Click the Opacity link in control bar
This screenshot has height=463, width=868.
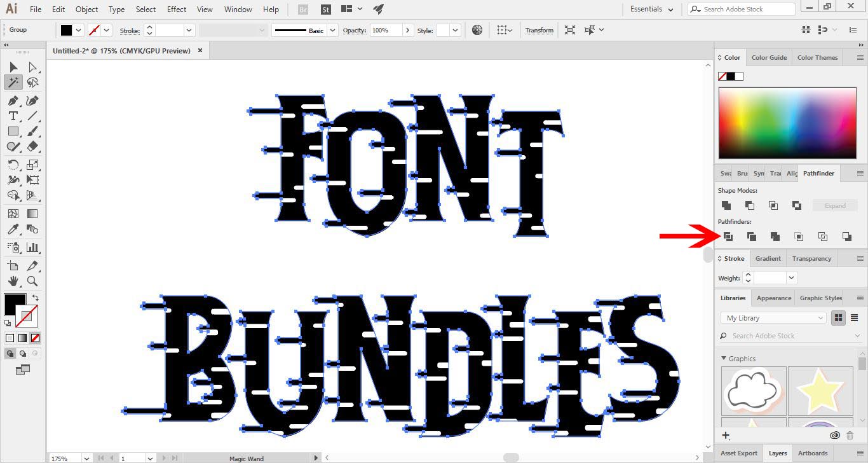point(354,30)
